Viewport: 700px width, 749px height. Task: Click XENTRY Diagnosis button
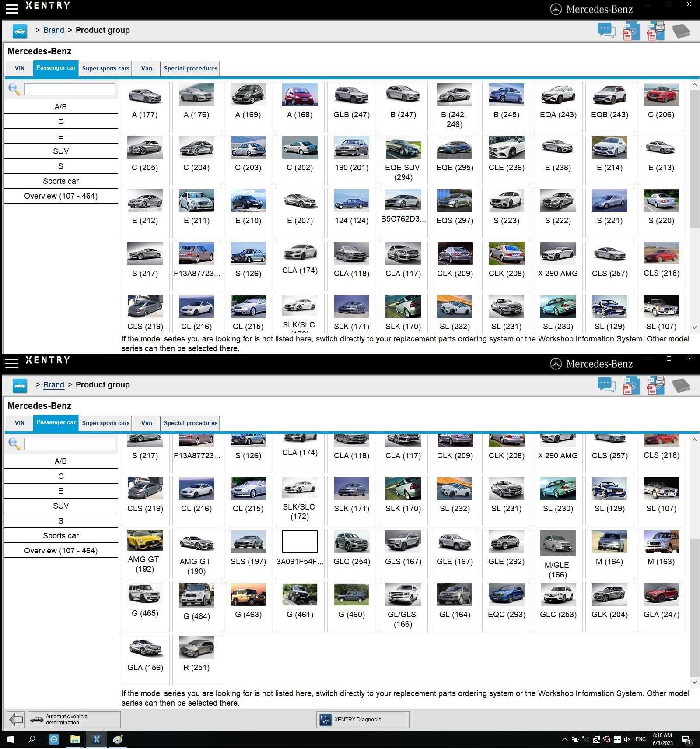363,719
